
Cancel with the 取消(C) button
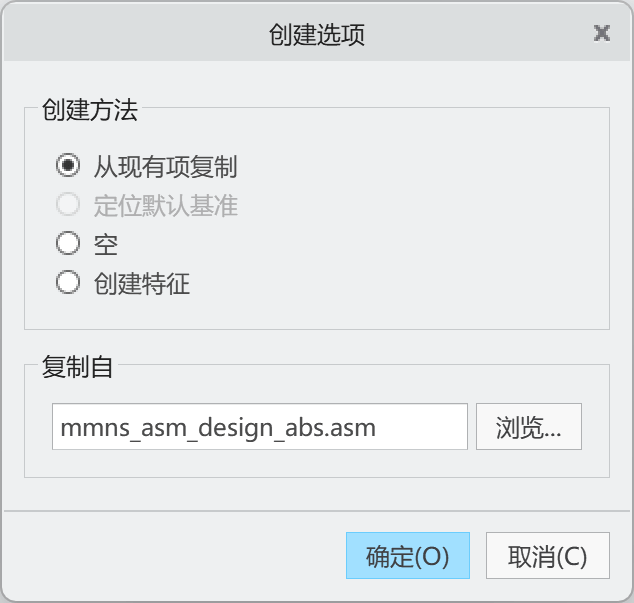coord(547,555)
